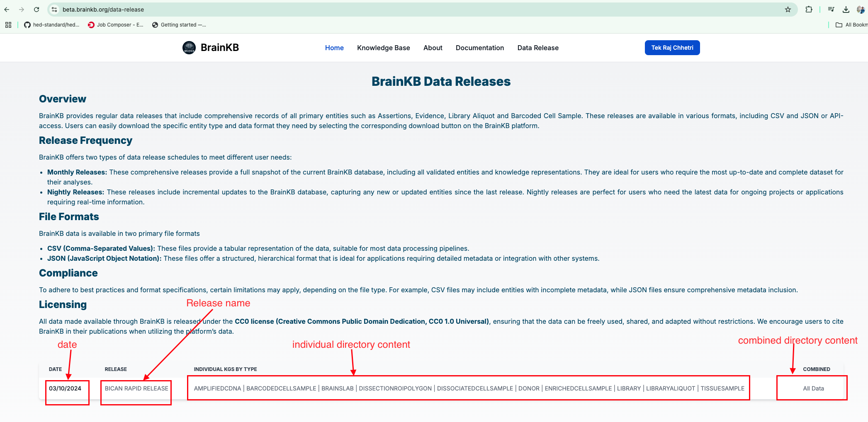The image size is (868, 422).
Task: Download the DISSECTIONROIPOLYGON knowledge graph
Action: tap(395, 388)
